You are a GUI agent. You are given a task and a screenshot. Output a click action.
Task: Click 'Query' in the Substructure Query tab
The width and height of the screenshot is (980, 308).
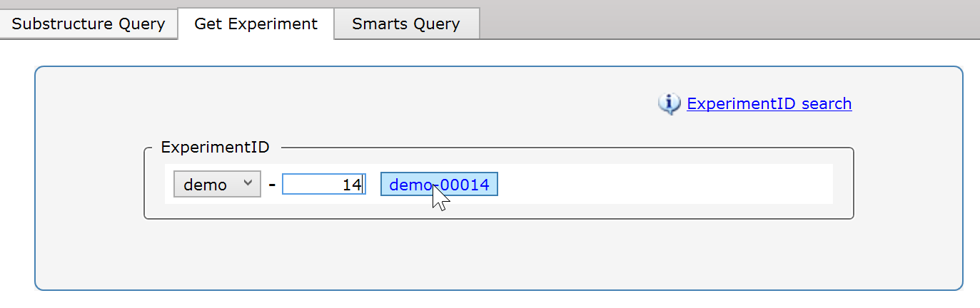pos(142,24)
